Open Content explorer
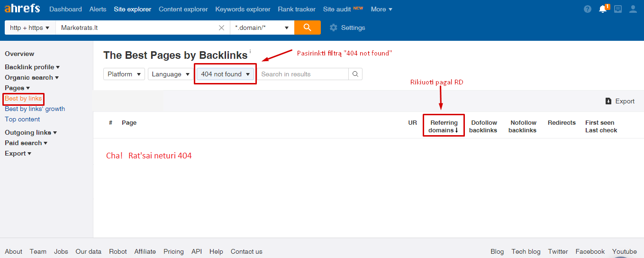This screenshot has height=258, width=644. (x=183, y=9)
